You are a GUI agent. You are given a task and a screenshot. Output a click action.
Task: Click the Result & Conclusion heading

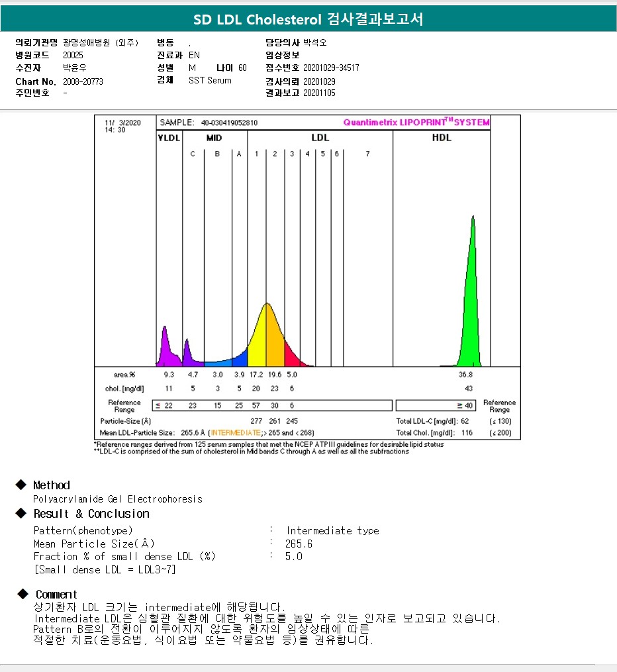click(x=91, y=513)
